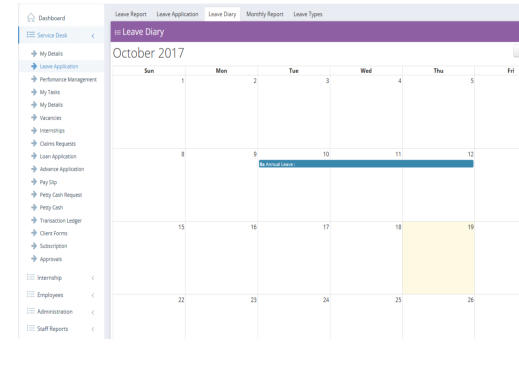
Task: Open My Tasks in sidebar
Action: [50, 92]
